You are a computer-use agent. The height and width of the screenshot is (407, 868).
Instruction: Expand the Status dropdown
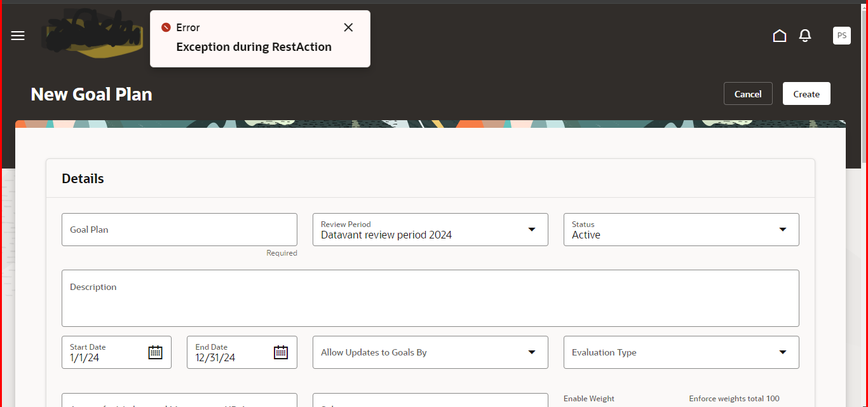pyautogui.click(x=783, y=230)
